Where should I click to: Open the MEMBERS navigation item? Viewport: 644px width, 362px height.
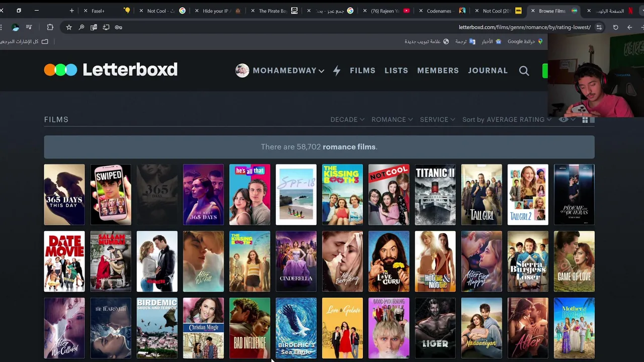click(438, 71)
